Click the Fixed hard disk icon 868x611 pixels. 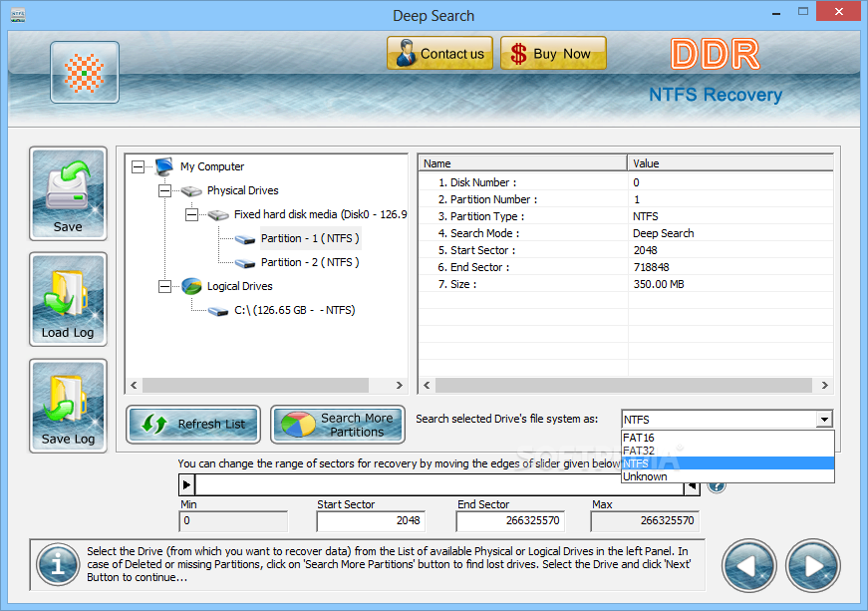tap(218, 214)
